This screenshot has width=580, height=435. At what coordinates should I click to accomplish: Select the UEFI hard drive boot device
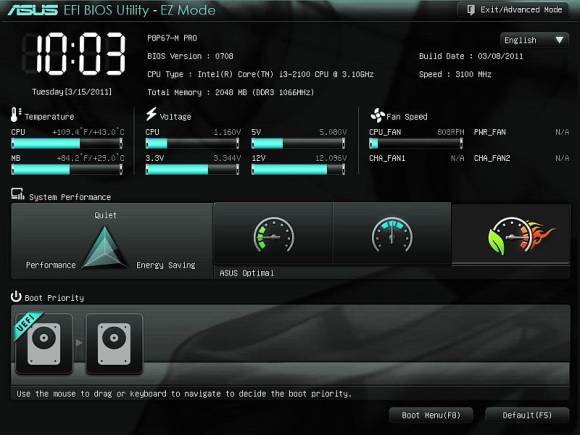(44, 344)
